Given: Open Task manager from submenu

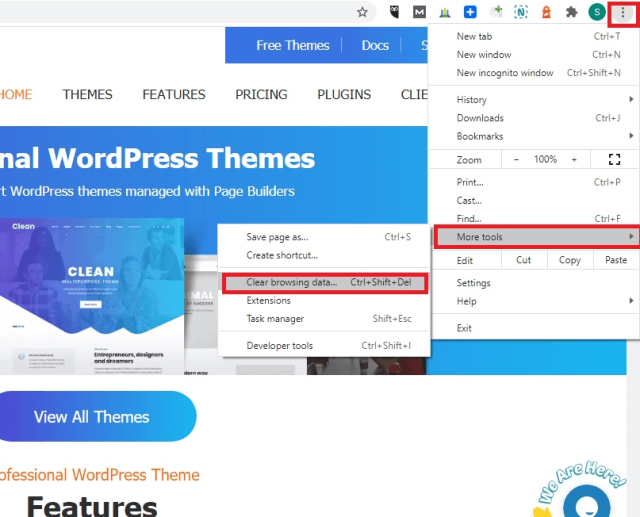Looking at the screenshot, I should click(324, 319).
